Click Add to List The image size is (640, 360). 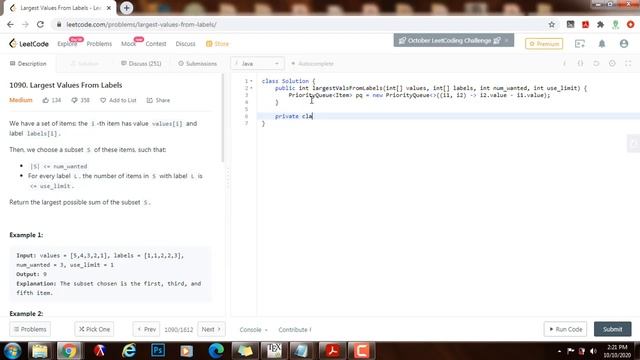coord(118,100)
